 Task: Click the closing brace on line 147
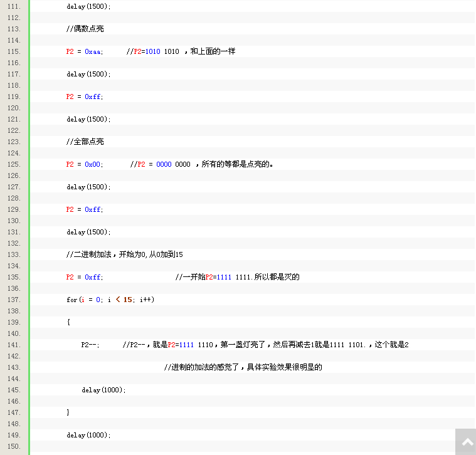[68, 412]
